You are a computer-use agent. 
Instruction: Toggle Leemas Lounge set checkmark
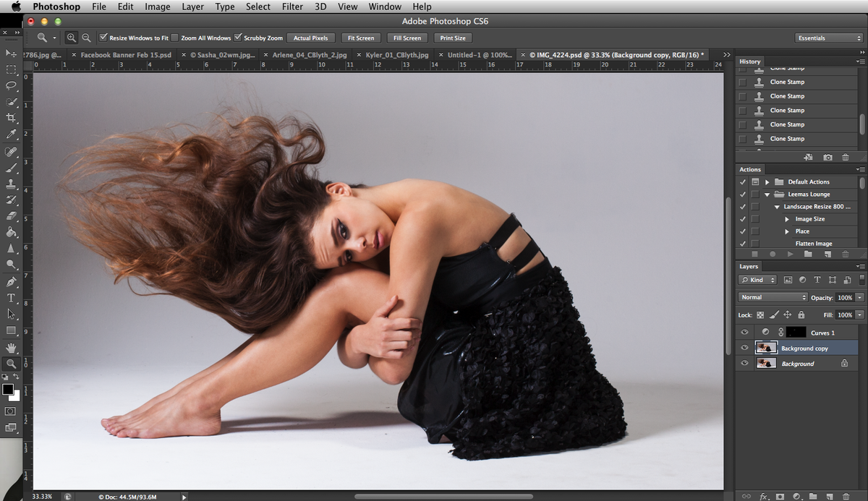coord(743,194)
